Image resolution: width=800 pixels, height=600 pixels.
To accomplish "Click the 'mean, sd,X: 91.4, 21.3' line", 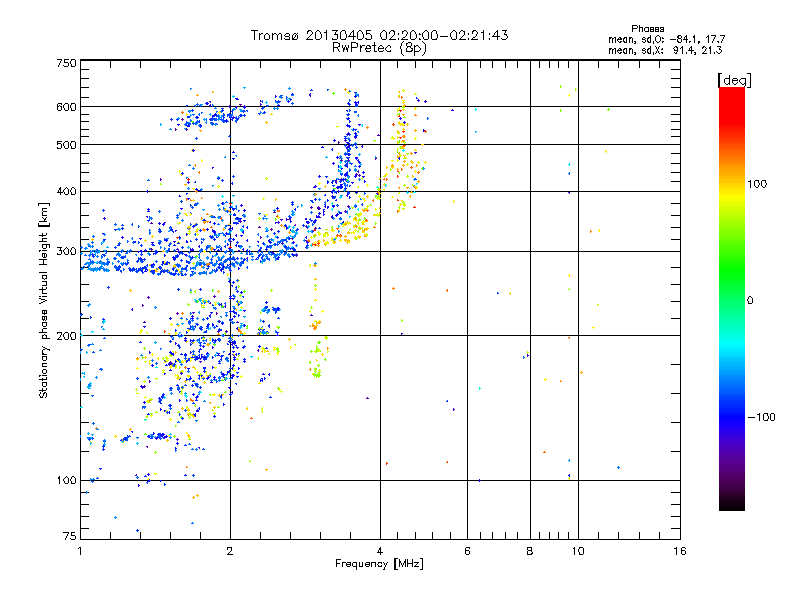I will [x=665, y=50].
